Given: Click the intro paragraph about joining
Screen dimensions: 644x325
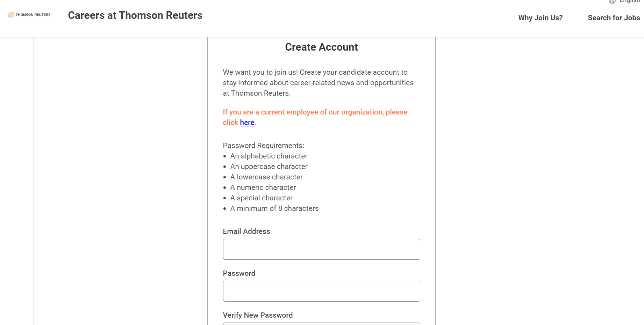Looking at the screenshot, I should coord(318,83).
